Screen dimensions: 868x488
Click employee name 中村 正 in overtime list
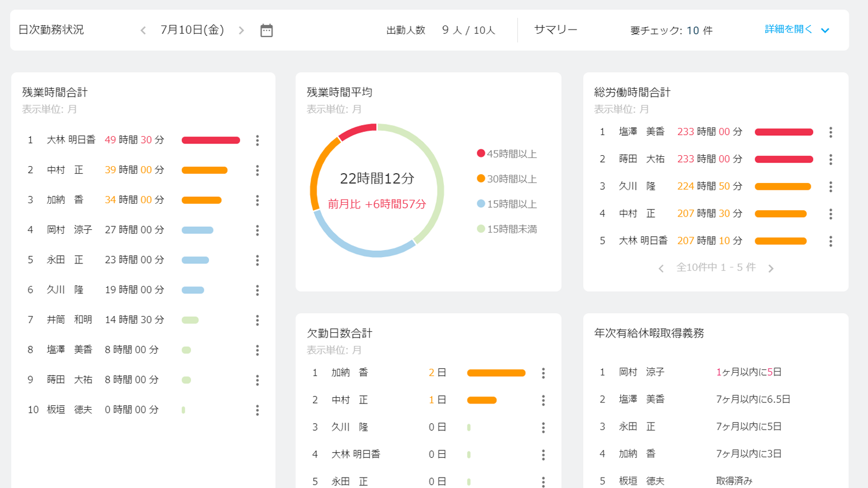(x=65, y=170)
